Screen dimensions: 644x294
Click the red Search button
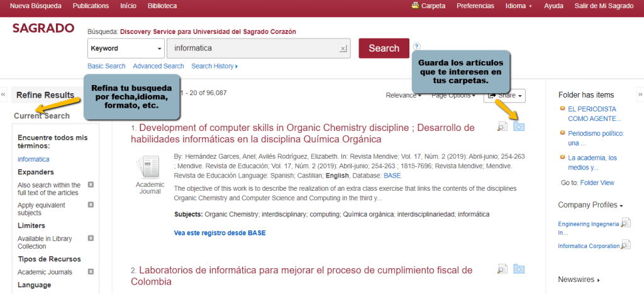(x=384, y=48)
